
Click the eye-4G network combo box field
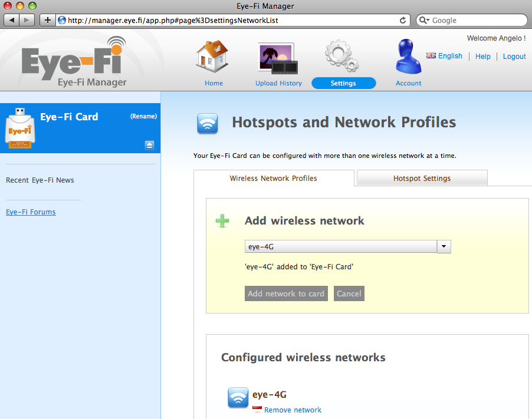[341, 246]
